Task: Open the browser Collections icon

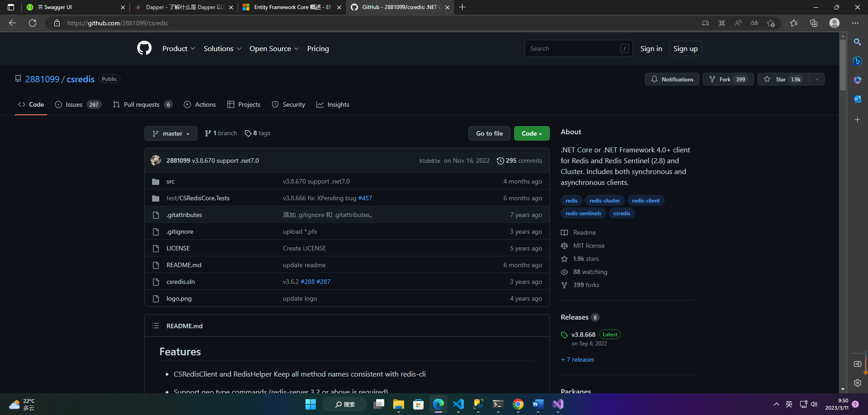Action: [x=814, y=23]
